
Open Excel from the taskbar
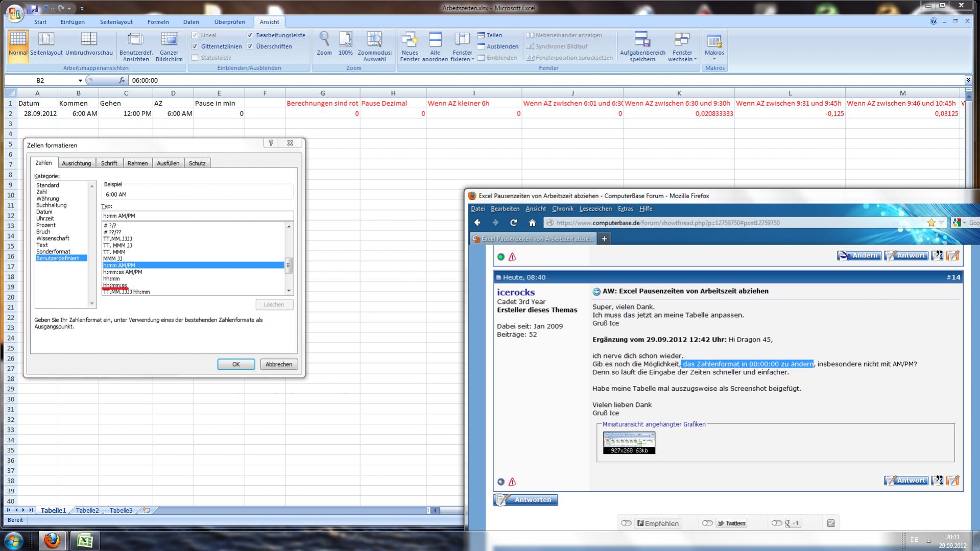85,540
